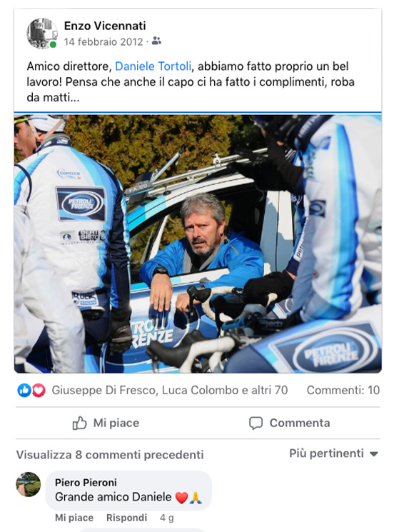Image resolution: width=399 pixels, height=532 pixels.
Task: Open Piero Pieroni's avatar
Action: tap(28, 484)
